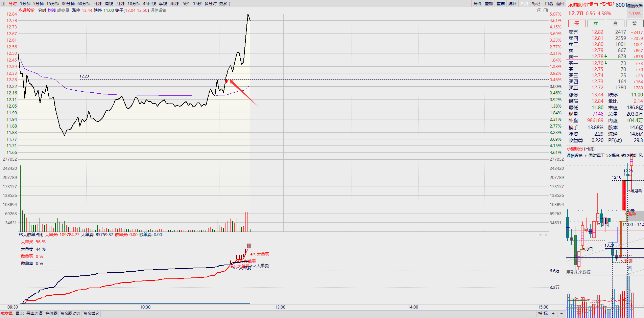Viewport: 644px width, 318px height.
Task: Click the 5G概念 concept tag
Action: click(x=613, y=156)
